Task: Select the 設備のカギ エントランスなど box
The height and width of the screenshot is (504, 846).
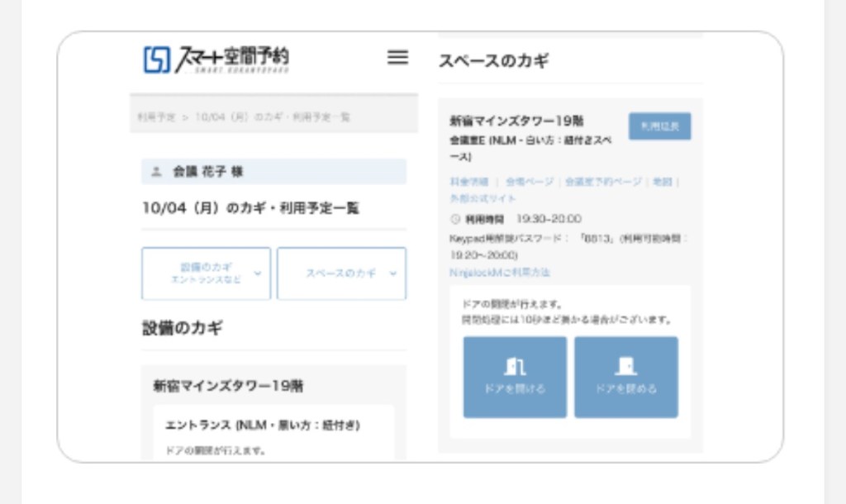Action: click(x=206, y=273)
